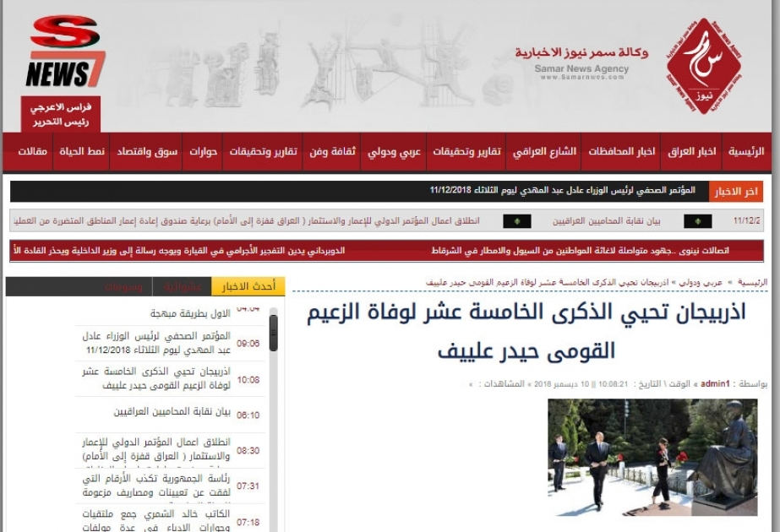
Task: Click the 08:30 timestamp in sidebar
Action: tap(248, 450)
